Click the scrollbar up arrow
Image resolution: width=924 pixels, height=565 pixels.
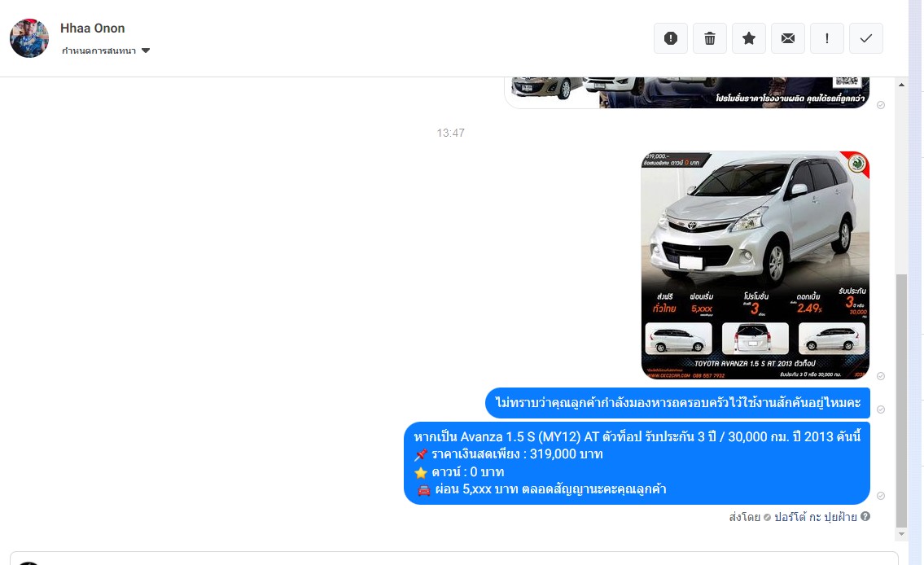901,85
